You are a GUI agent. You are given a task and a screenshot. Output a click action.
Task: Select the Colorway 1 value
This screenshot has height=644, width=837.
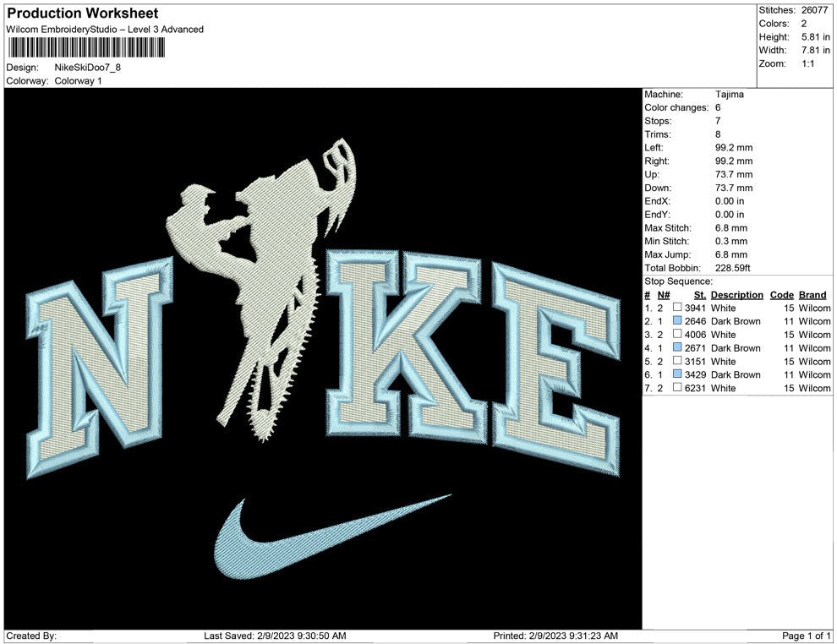pyautogui.click(x=78, y=81)
